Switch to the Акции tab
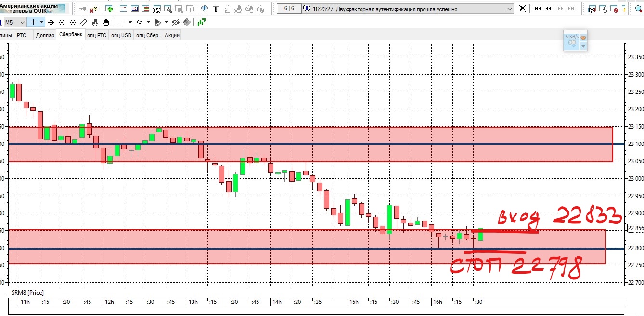Image resolution: width=644 pixels, height=316 pixels. pos(172,35)
